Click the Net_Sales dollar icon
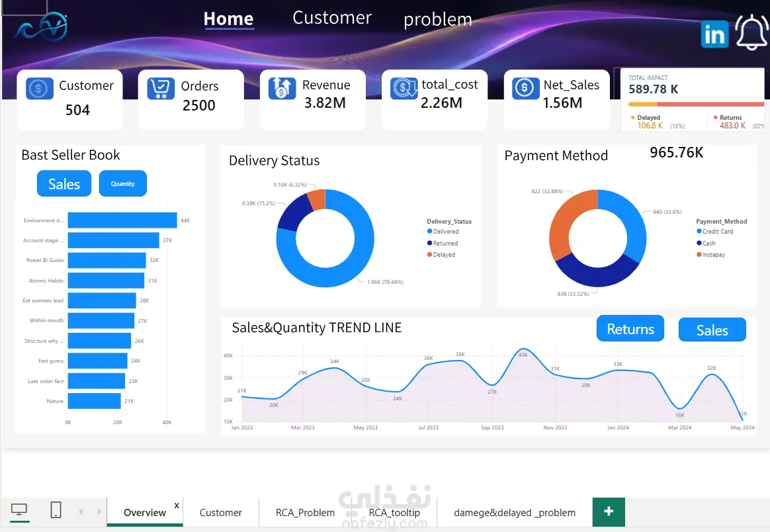 (526, 89)
